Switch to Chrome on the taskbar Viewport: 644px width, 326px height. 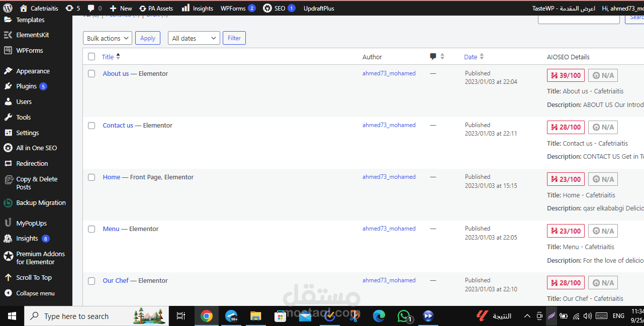pos(206,316)
